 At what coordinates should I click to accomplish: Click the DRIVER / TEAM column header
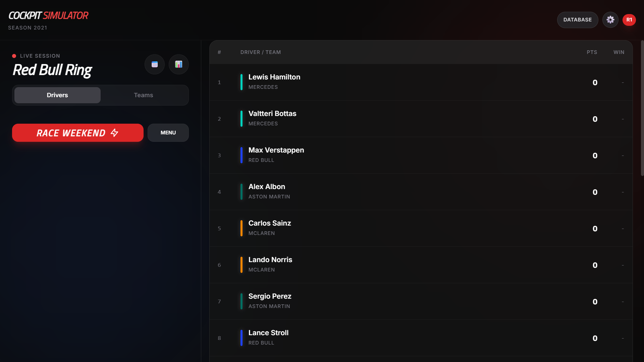pos(261,52)
